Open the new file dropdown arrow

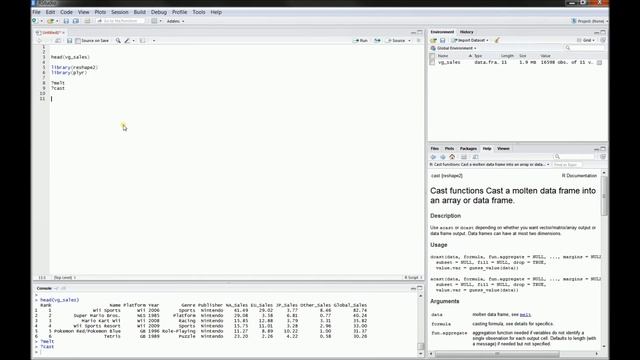tap(41, 21)
